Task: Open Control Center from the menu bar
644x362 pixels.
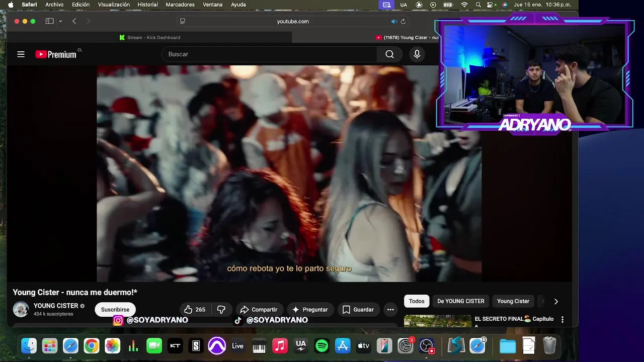Action: click(491, 5)
